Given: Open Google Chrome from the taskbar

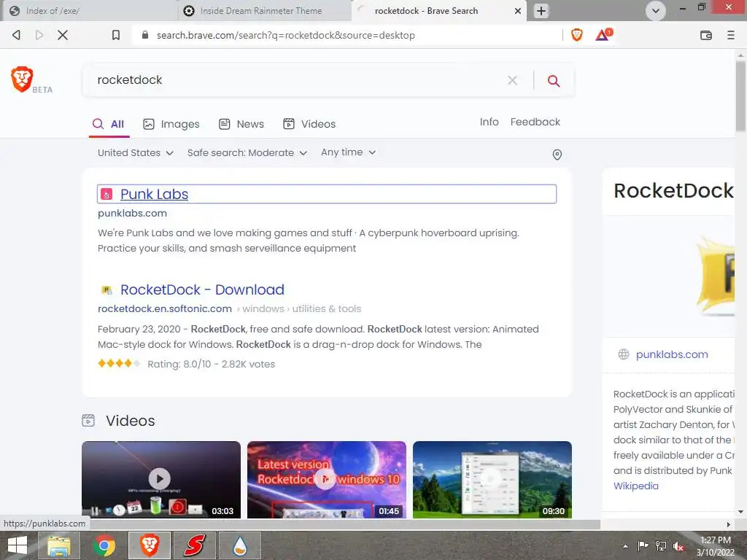Looking at the screenshot, I should tap(104, 545).
